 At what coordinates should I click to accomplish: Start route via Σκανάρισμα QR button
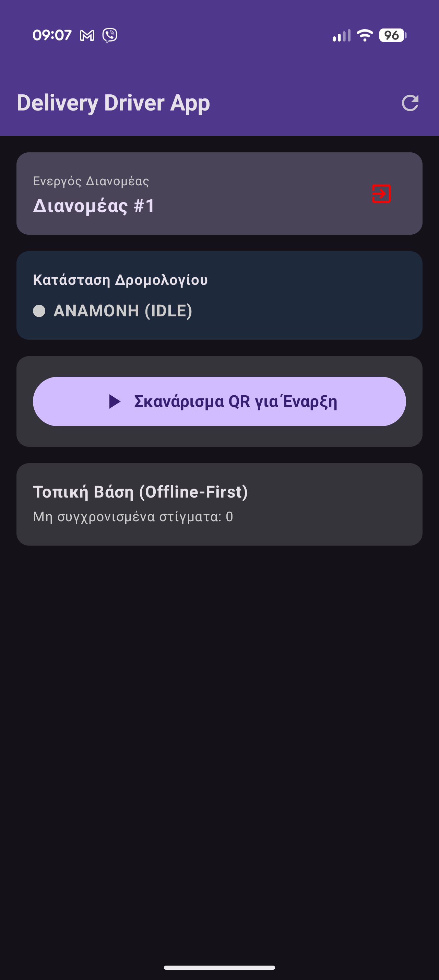[219, 401]
